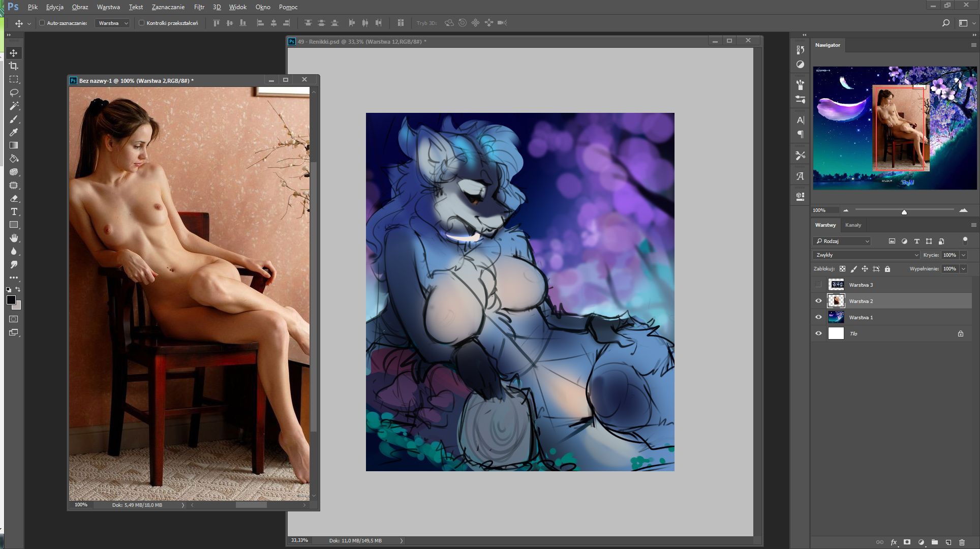Image resolution: width=980 pixels, height=549 pixels.
Task: Select the Eyedropper tool
Action: pyautogui.click(x=14, y=132)
